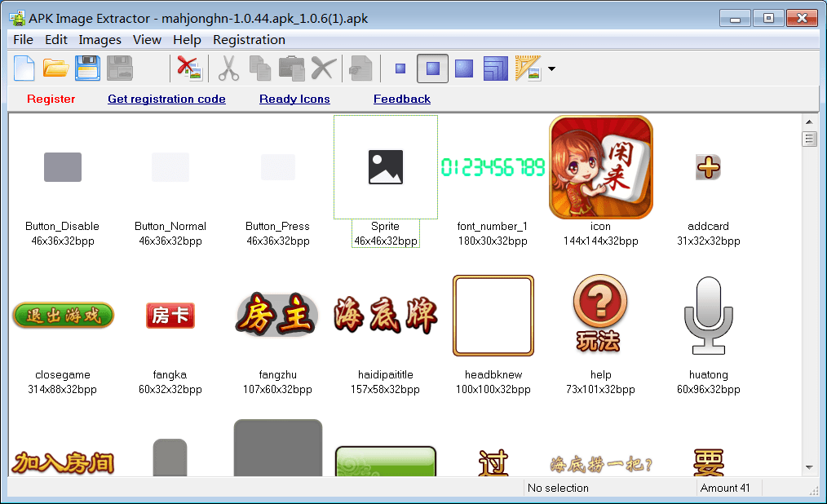Select the large thumbnail size icon
827x504 pixels.
pyautogui.click(x=464, y=69)
